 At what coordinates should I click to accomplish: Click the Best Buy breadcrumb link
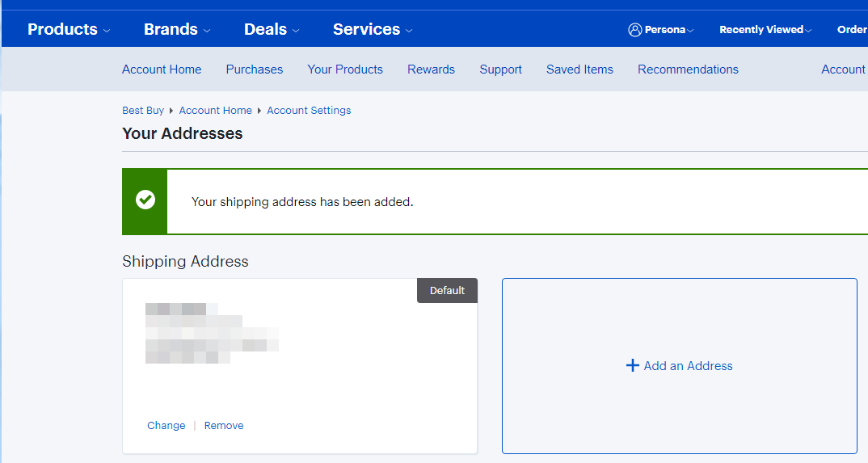(143, 111)
